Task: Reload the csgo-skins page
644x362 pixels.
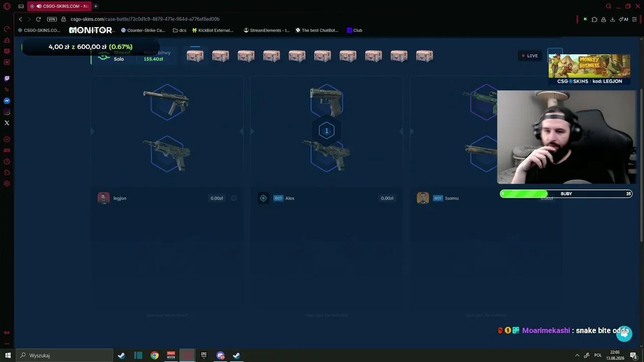Action: point(38,19)
